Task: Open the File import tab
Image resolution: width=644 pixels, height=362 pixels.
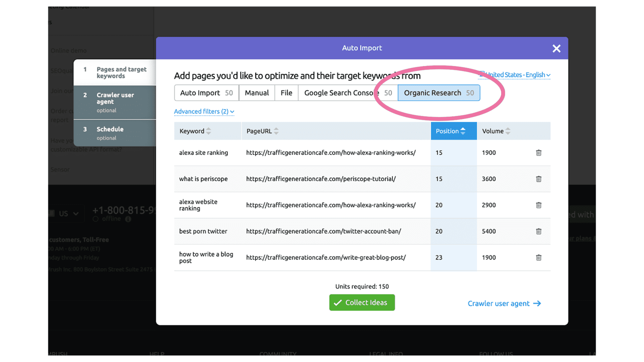Action: coord(286,93)
